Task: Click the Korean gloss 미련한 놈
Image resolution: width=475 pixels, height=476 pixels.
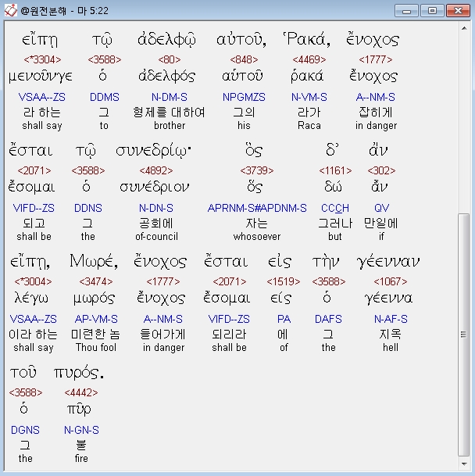Action: click(95, 335)
